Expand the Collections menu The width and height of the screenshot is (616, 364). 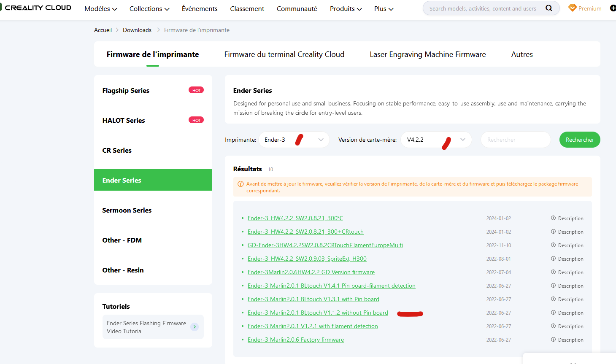[149, 8]
